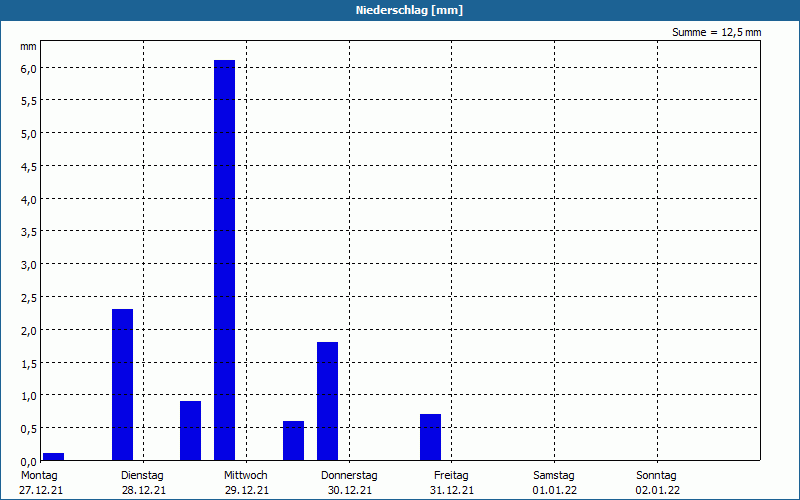Image resolution: width=800 pixels, height=500 pixels.
Task: Click the Niederschlag [mm] title
Action: [x=409, y=10]
